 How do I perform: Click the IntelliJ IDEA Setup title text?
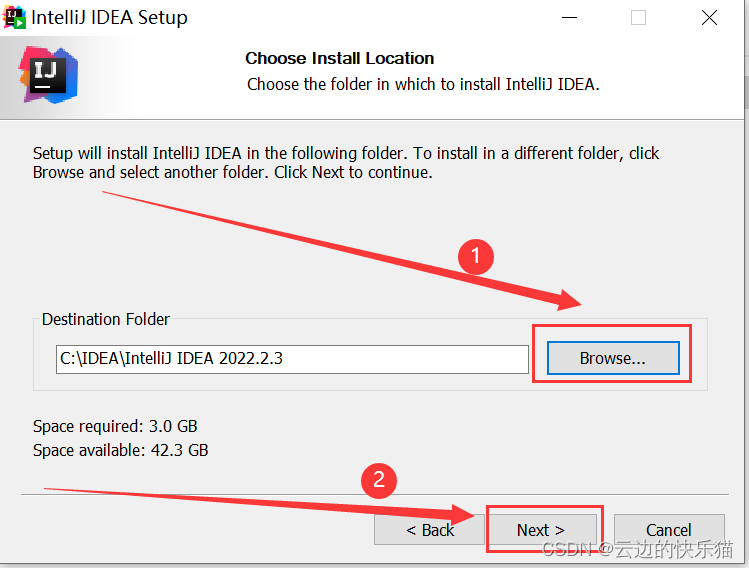click(109, 18)
